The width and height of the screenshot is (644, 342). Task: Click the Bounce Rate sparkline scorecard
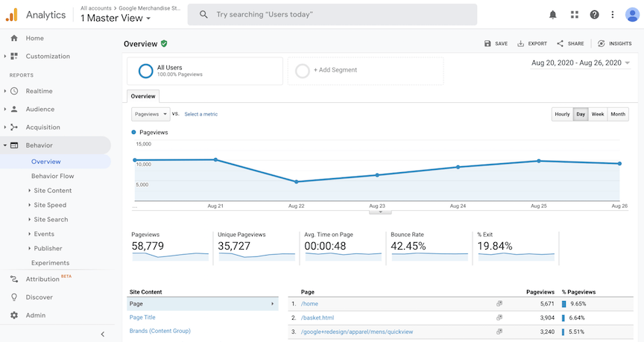(x=429, y=248)
